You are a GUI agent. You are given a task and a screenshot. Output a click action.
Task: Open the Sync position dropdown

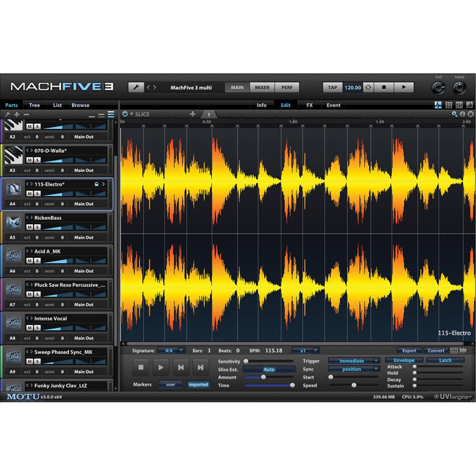353,369
